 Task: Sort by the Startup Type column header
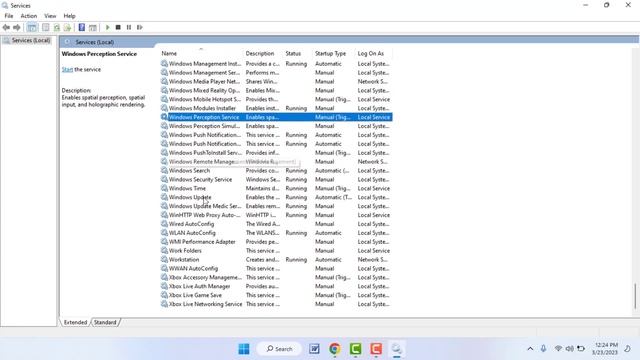[330, 53]
